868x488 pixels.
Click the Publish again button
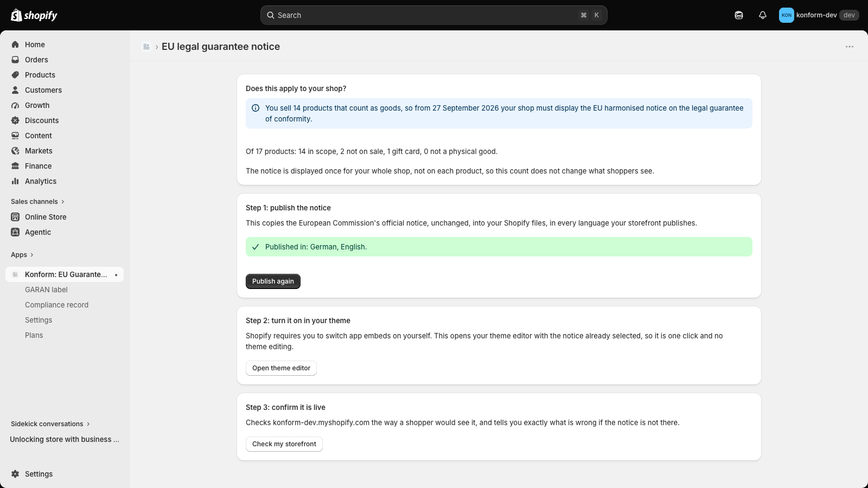[273, 281]
